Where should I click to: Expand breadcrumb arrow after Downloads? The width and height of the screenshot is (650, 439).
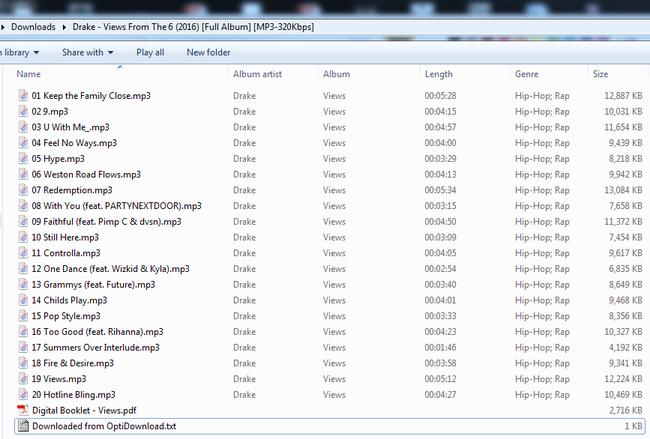click(x=64, y=27)
